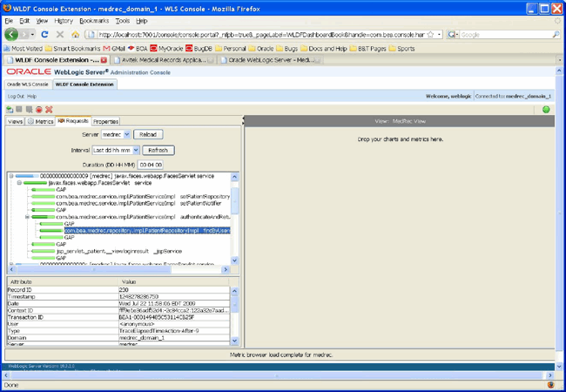Click the Help link beside Log Out

click(31, 97)
